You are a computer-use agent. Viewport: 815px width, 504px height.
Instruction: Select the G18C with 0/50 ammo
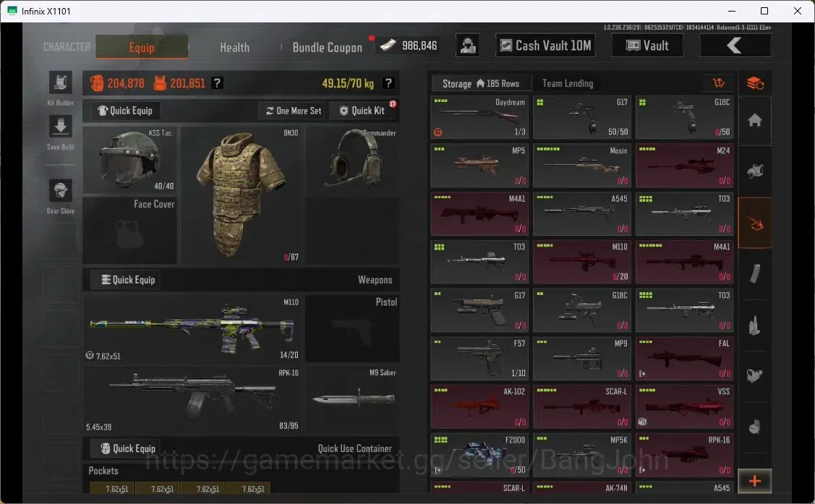coord(684,117)
